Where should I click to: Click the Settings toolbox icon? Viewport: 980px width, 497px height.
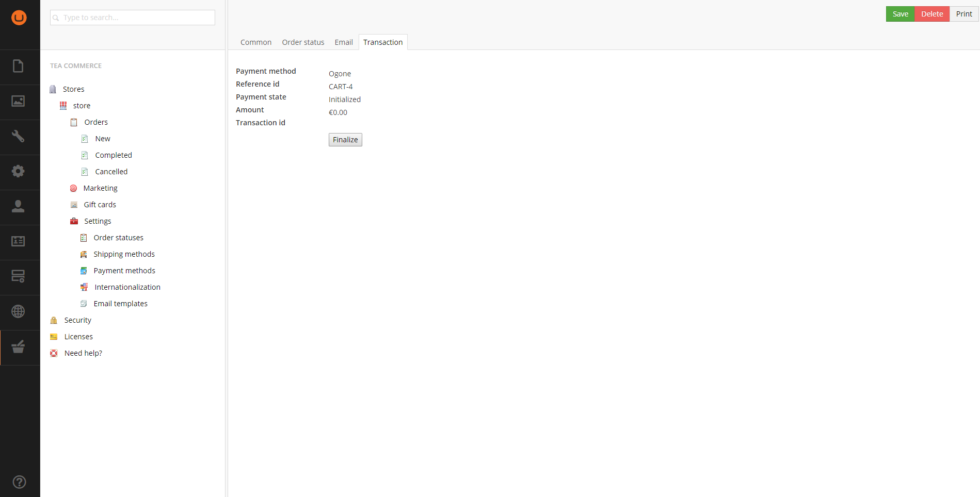pos(74,221)
